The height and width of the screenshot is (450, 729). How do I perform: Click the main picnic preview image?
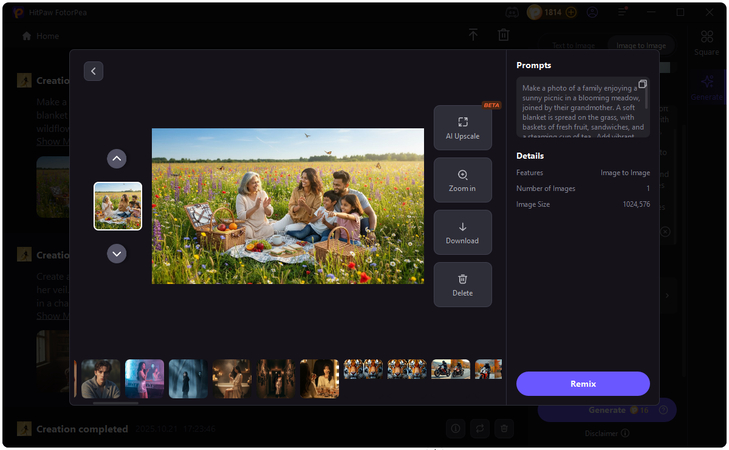(x=288, y=206)
